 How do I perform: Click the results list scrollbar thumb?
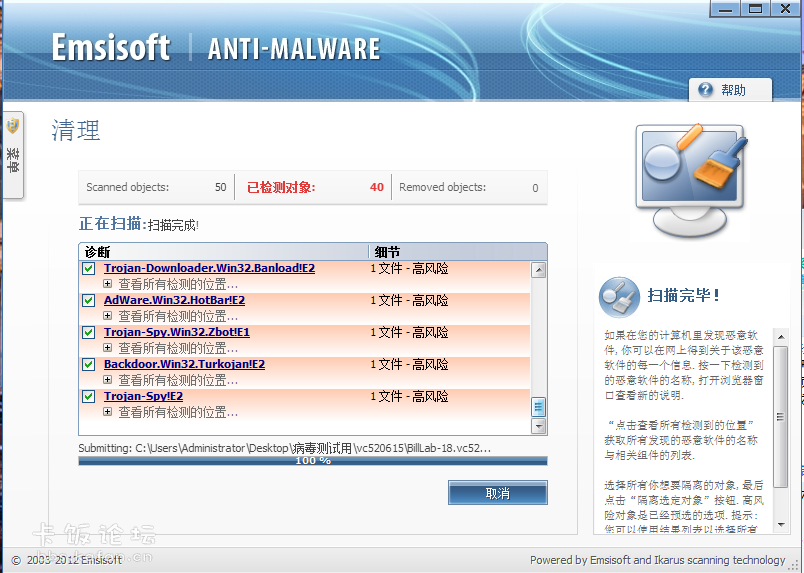(538, 407)
